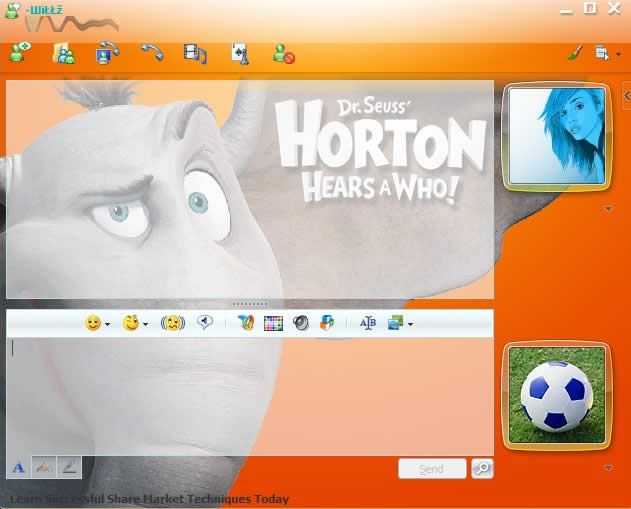Launch the games icon with playing card
The width and height of the screenshot is (631, 509).
[240, 54]
